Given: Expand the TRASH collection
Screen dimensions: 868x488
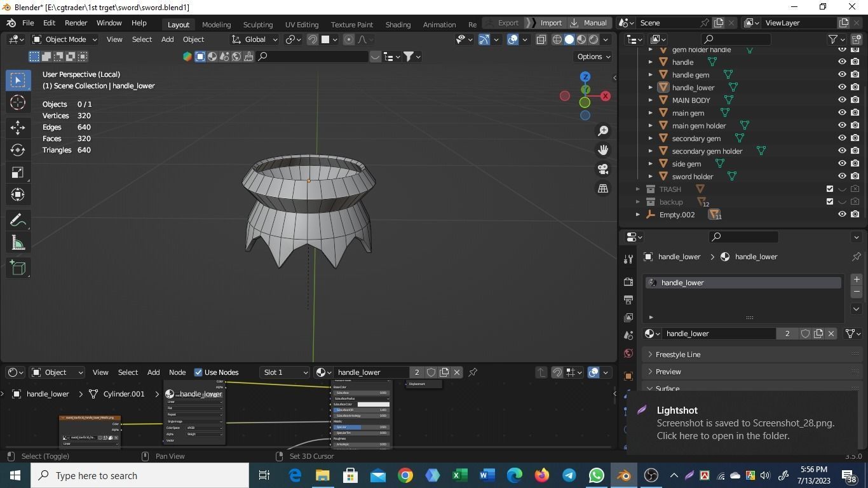Looking at the screenshot, I should click(x=638, y=189).
